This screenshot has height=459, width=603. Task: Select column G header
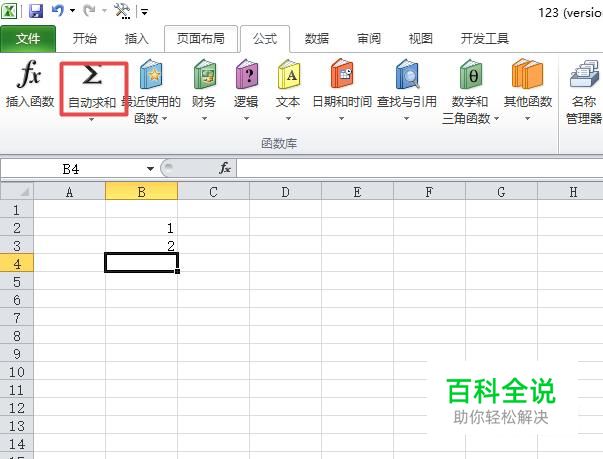click(501, 191)
